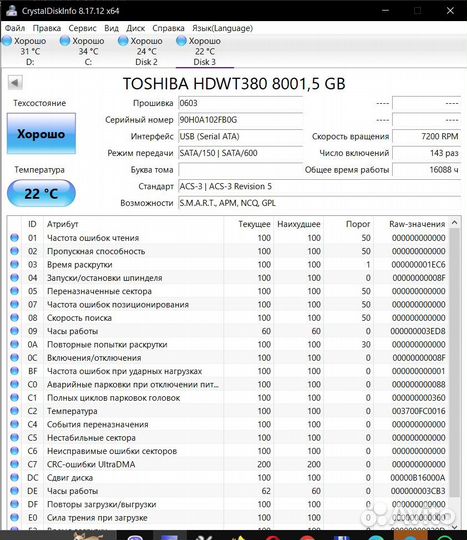Viewport: 467px width, 540px height.
Task: Click the Порог column header
Action: point(349,224)
